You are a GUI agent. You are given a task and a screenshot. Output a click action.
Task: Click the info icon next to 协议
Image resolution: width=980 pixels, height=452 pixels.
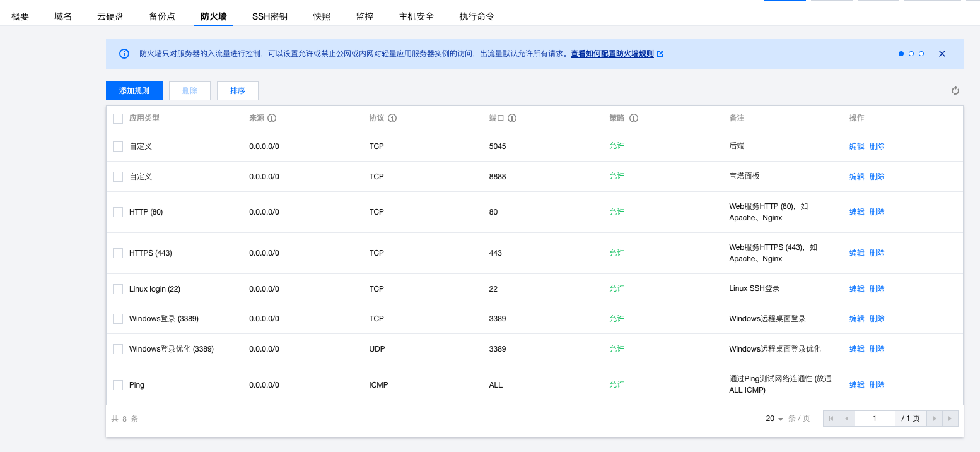394,118
